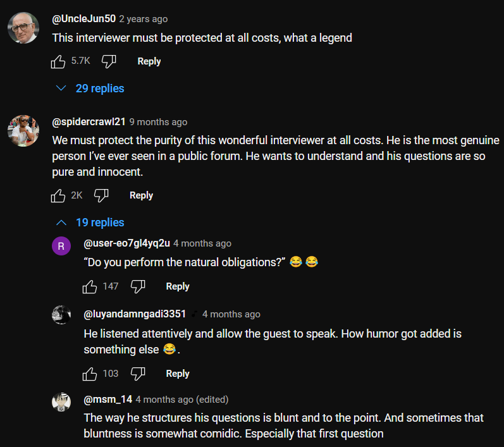
Task: Click @spidercrawl21's avatar image
Action: pos(23,131)
